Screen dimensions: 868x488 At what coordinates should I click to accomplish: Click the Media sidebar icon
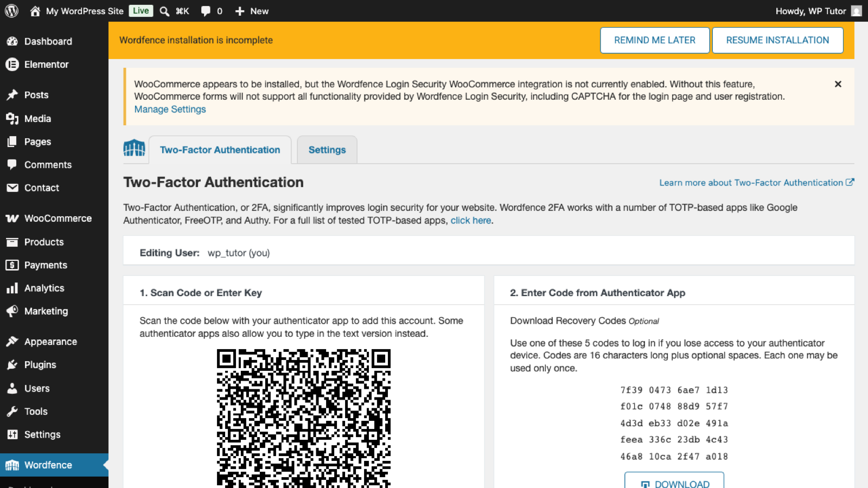click(12, 119)
